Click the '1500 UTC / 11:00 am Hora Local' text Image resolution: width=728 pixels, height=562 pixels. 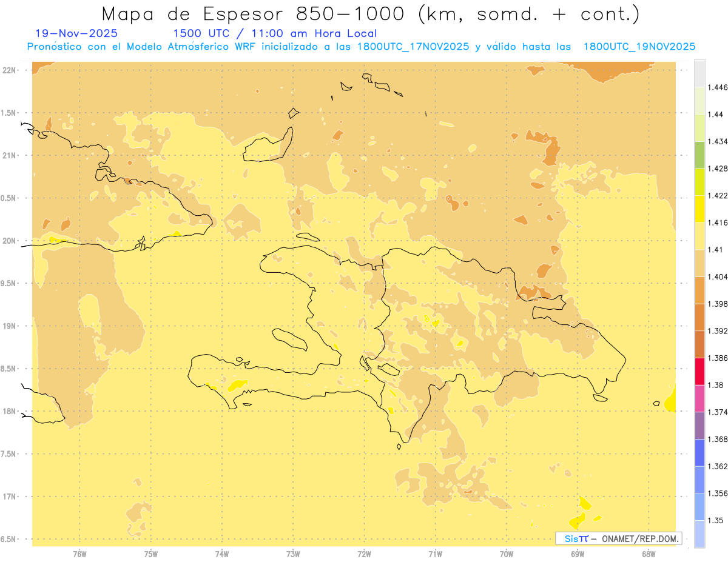tap(275, 33)
